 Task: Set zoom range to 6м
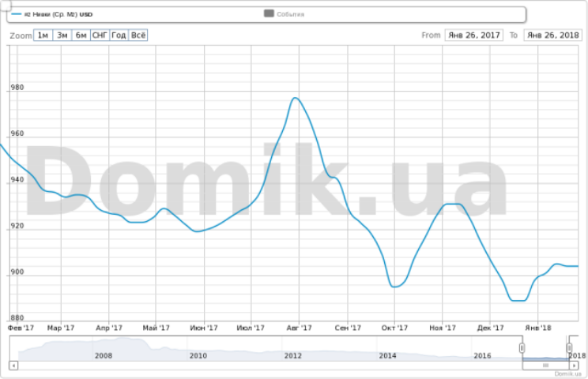point(81,36)
